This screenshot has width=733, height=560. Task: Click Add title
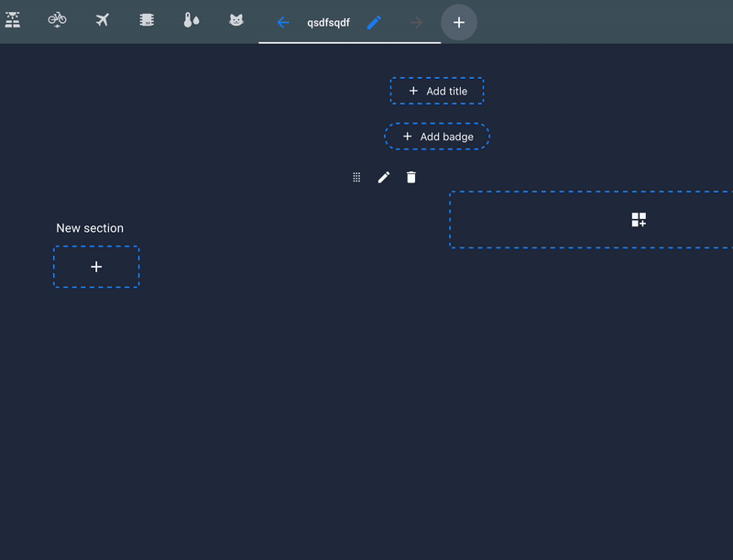pos(437,91)
